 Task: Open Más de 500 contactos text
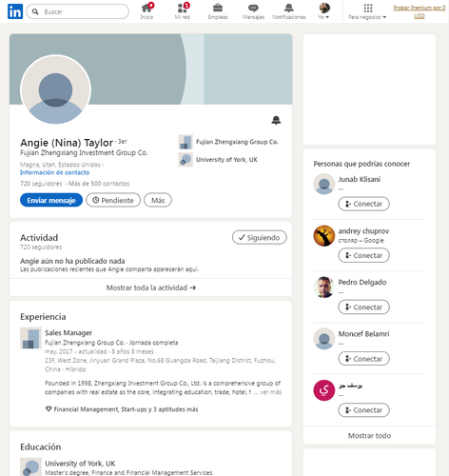99,184
